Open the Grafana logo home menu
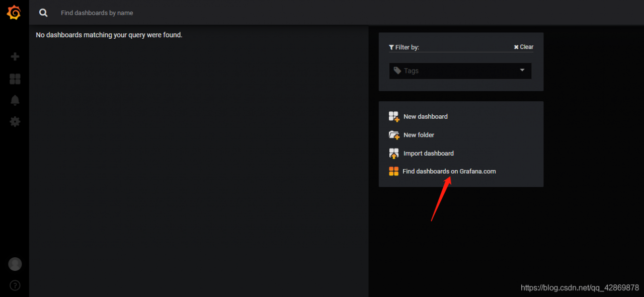 click(14, 13)
